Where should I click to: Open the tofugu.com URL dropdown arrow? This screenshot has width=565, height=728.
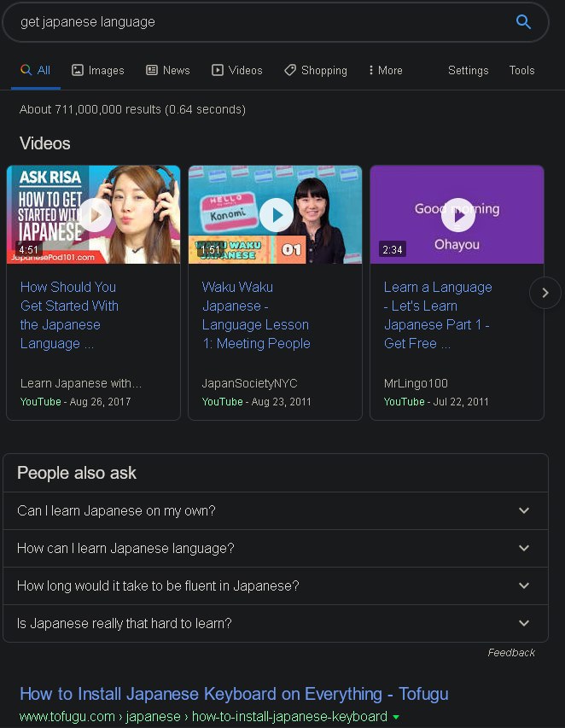pyautogui.click(x=396, y=718)
